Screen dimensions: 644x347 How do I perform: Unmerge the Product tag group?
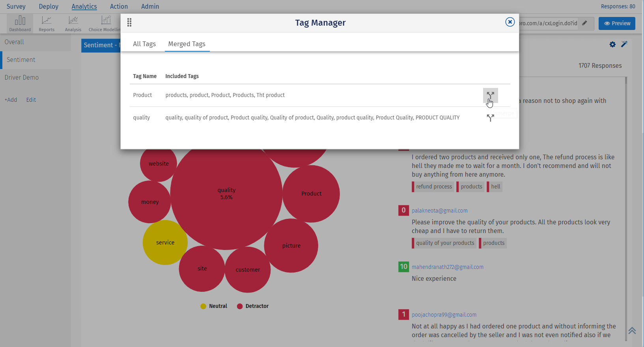coord(490,95)
